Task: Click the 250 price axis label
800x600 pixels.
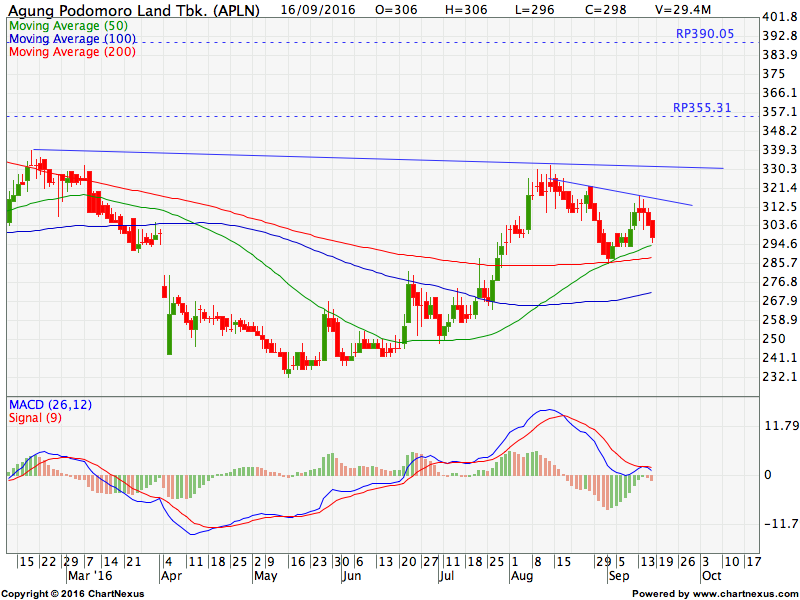Action: pos(773,339)
